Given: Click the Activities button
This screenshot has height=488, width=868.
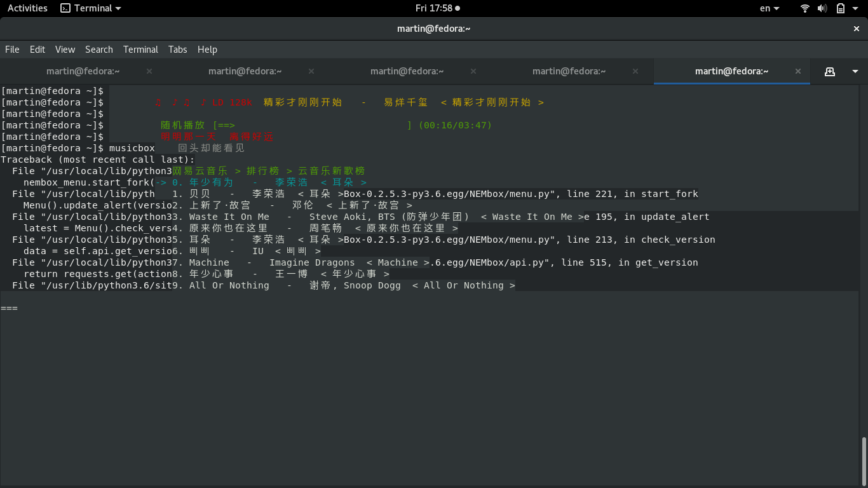Looking at the screenshot, I should click(27, 8).
